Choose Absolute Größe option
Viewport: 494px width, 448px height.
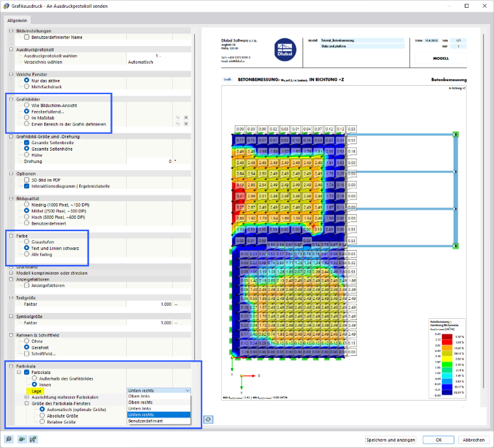coord(42,416)
